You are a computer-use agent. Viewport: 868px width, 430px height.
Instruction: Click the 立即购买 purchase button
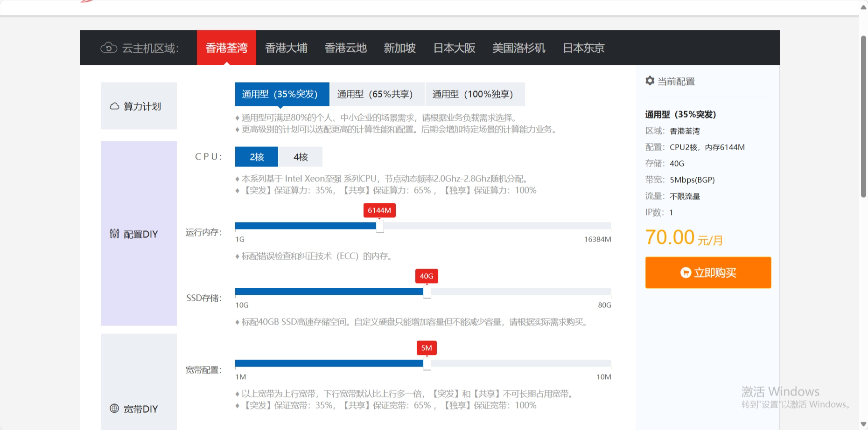[x=707, y=272]
